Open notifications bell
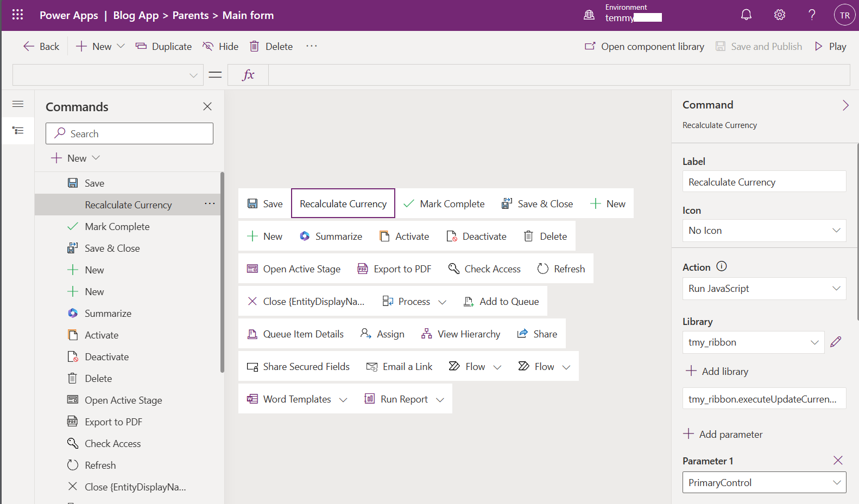 coord(747,15)
